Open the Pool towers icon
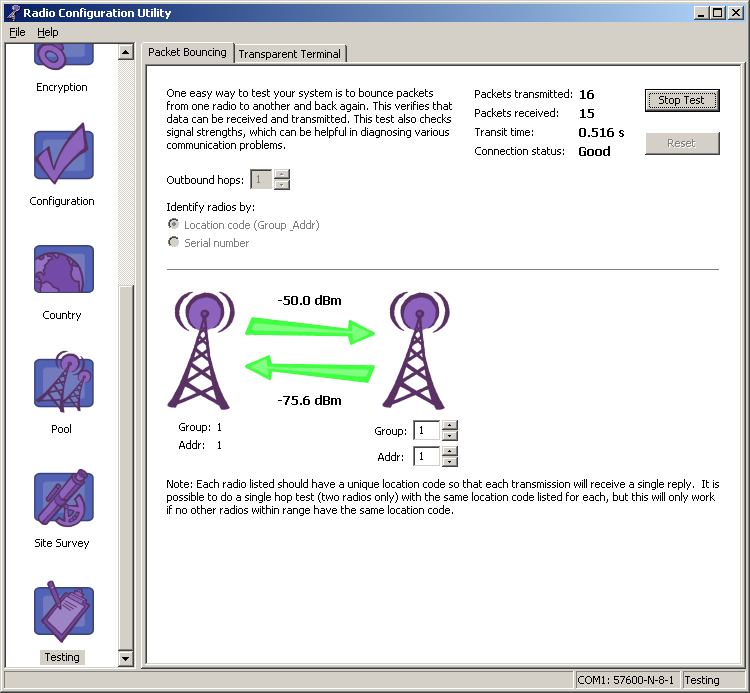The height and width of the screenshot is (693, 750). 64,382
